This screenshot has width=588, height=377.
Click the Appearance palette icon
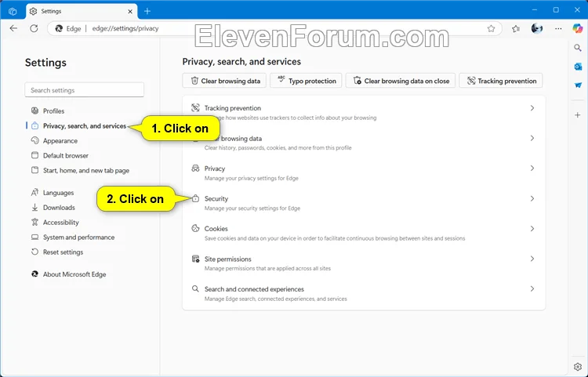pos(34,140)
